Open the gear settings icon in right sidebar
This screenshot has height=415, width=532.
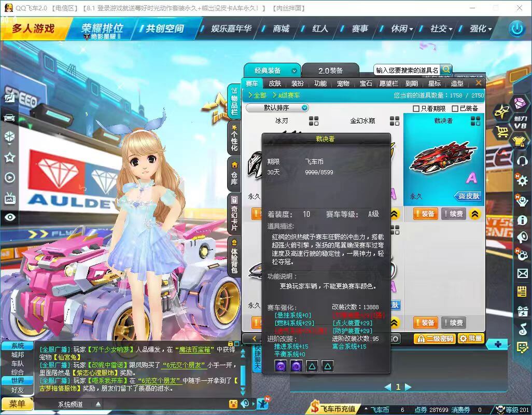tap(522, 180)
